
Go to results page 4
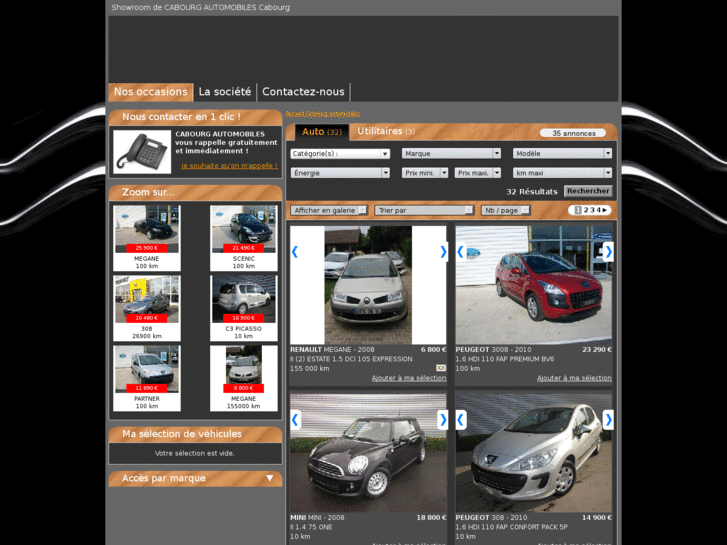coord(598,210)
